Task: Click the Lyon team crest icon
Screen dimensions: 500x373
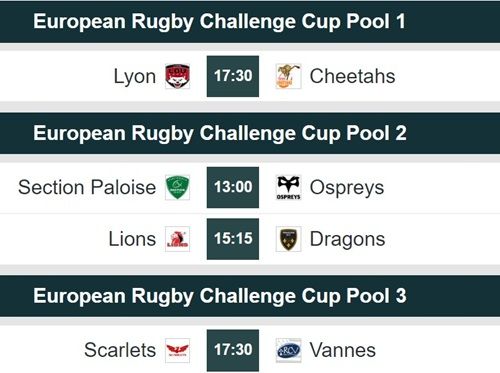Action: [178, 76]
